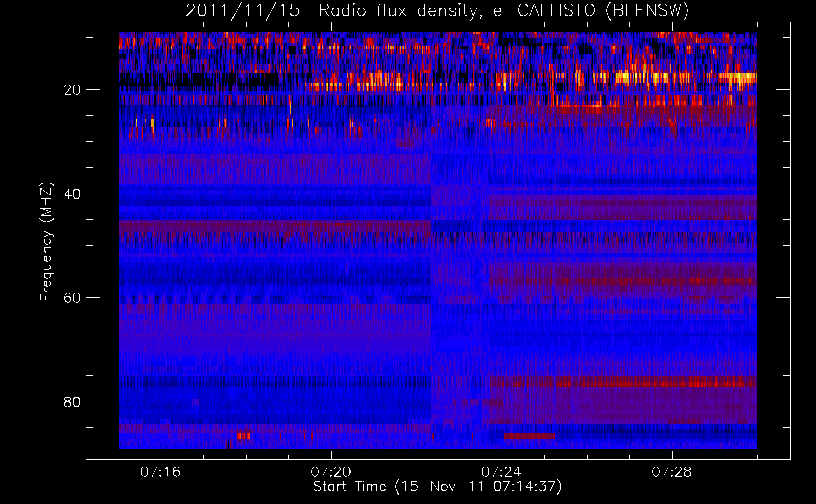Viewport: 816px width, 504px height.
Task: Click the frequency tick label "20"
Action: [x=73, y=90]
